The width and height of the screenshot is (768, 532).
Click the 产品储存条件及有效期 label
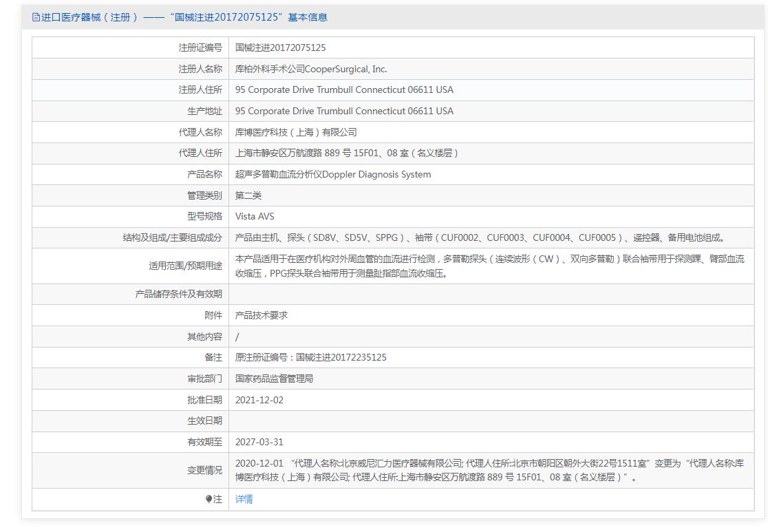[179, 294]
